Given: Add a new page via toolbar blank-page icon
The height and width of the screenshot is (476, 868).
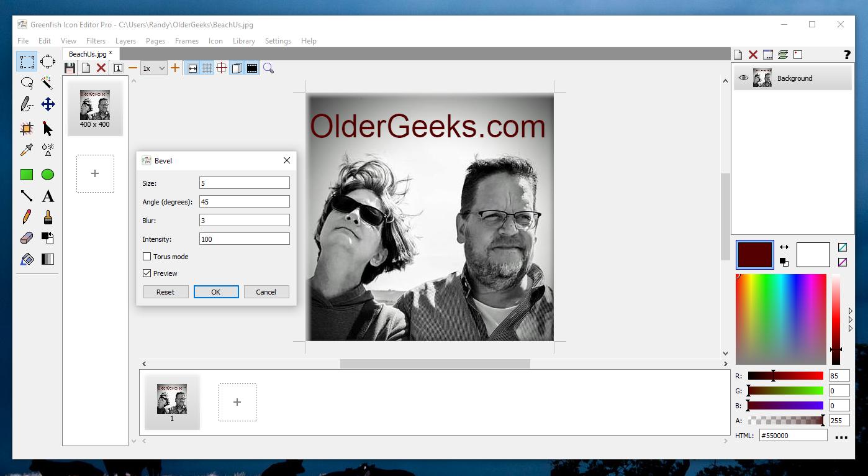Looking at the screenshot, I should (x=86, y=68).
